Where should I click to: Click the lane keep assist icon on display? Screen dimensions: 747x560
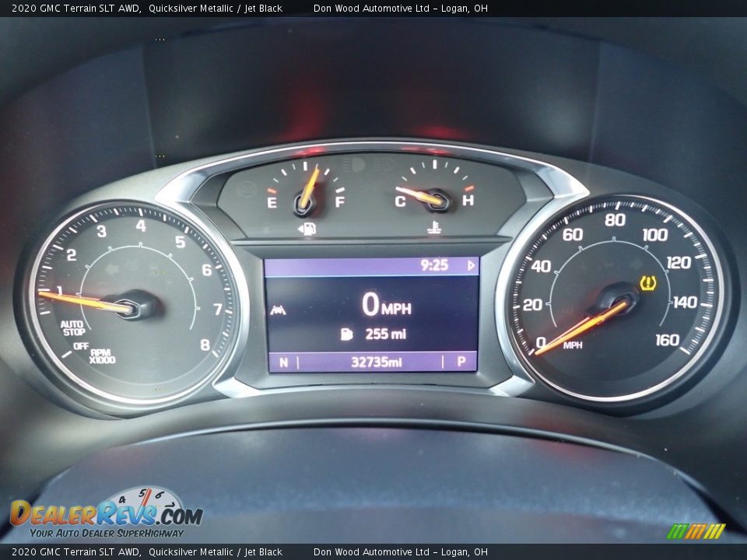click(278, 310)
